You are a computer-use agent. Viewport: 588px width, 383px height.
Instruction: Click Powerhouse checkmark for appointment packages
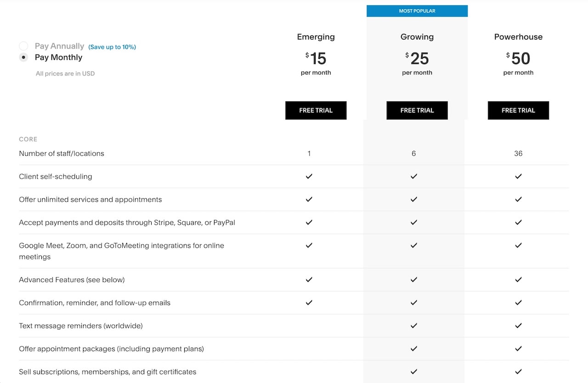tap(518, 349)
